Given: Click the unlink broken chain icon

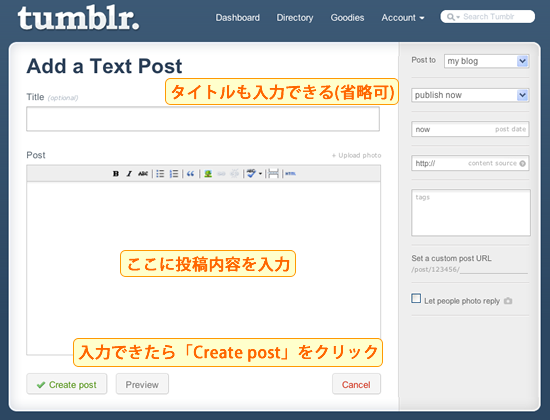Looking at the screenshot, I should click(x=235, y=174).
